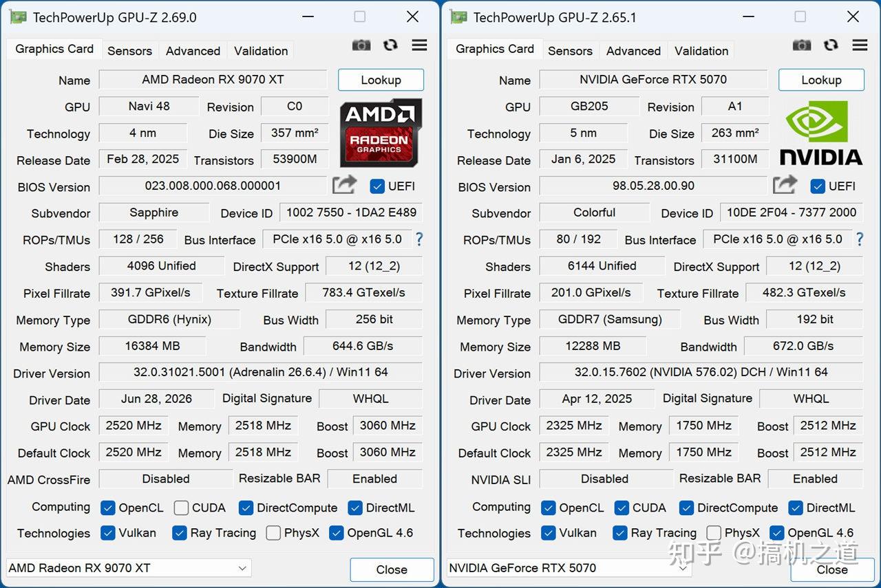Switch to Advanced tab in GPU-Z 2.65.1
The image size is (881, 588).
tap(633, 51)
